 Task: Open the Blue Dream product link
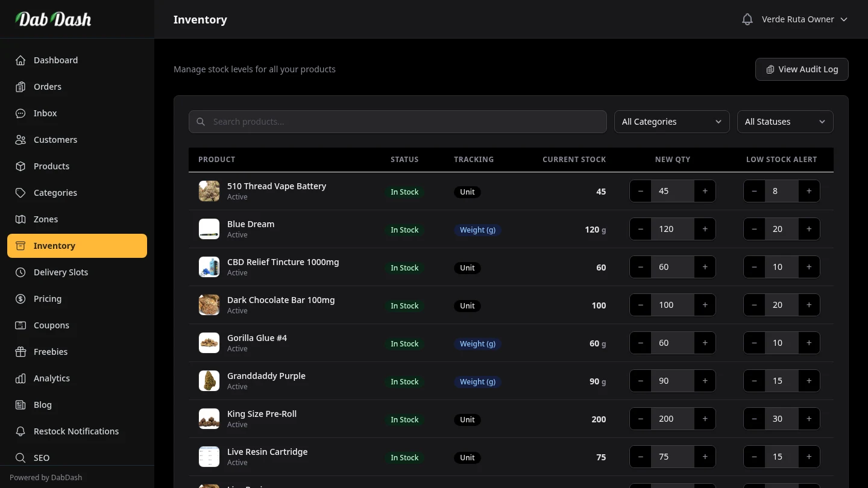pos(251,224)
